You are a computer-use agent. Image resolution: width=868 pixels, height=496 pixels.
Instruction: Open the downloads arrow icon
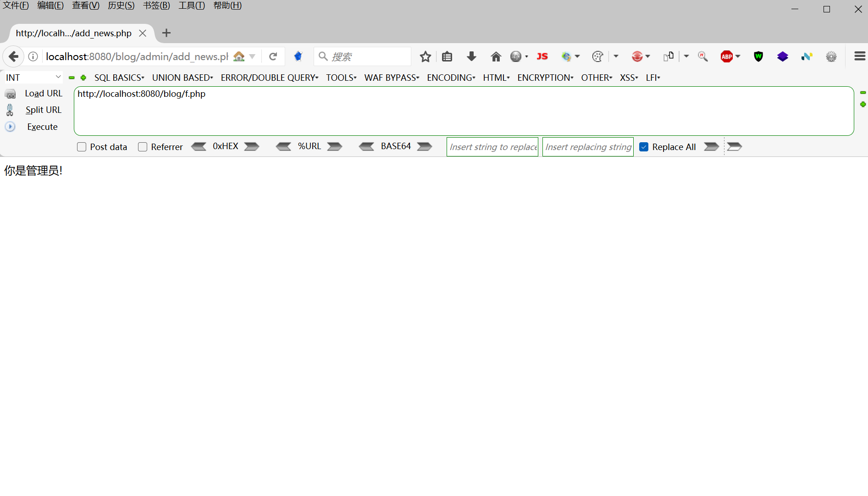(471, 56)
